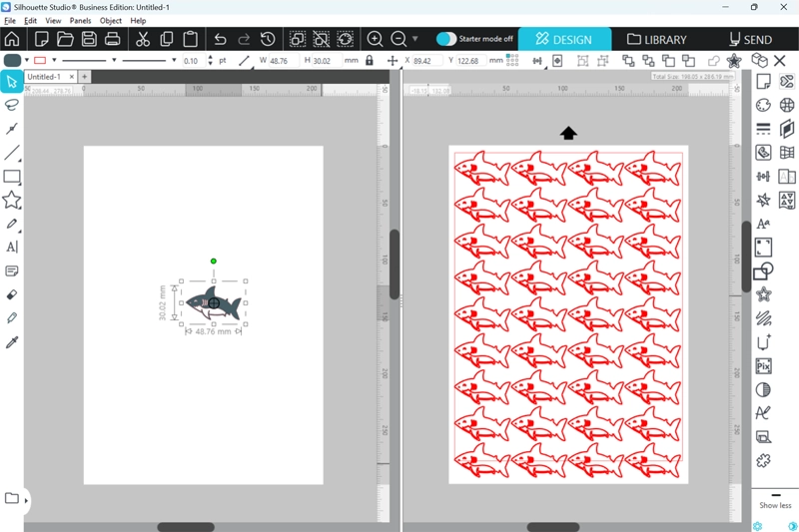Toggle the Starter mode switch
The width and height of the screenshot is (799, 532).
[446, 39]
